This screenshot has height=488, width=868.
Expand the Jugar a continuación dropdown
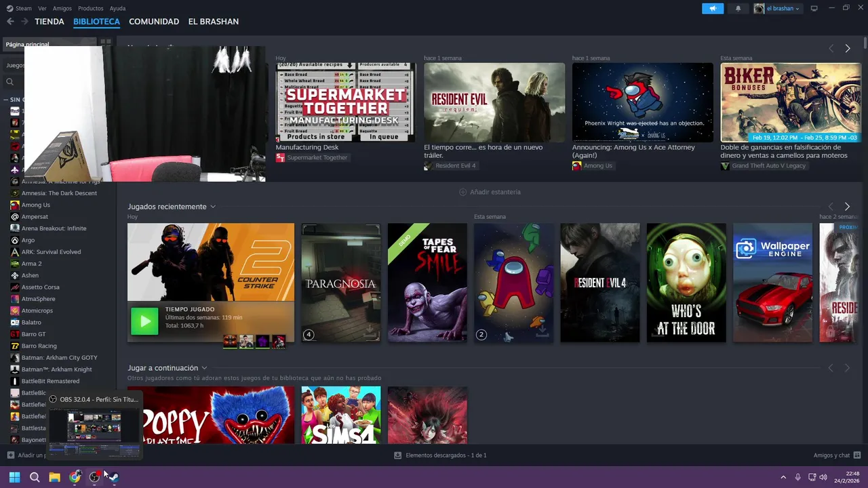point(204,368)
